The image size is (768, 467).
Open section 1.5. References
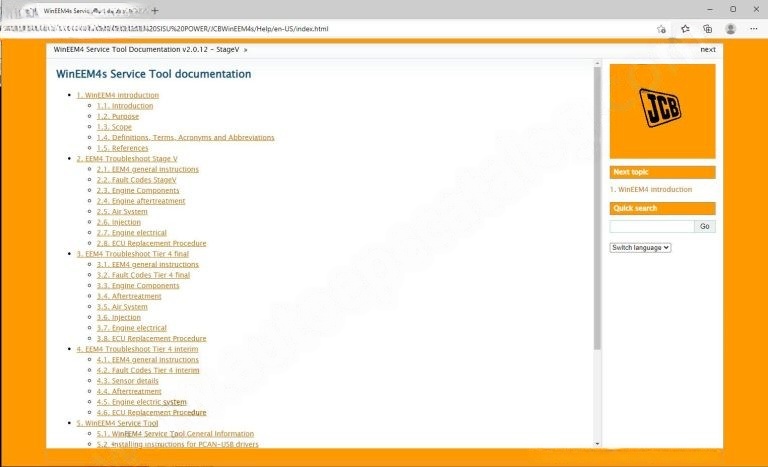pos(122,148)
